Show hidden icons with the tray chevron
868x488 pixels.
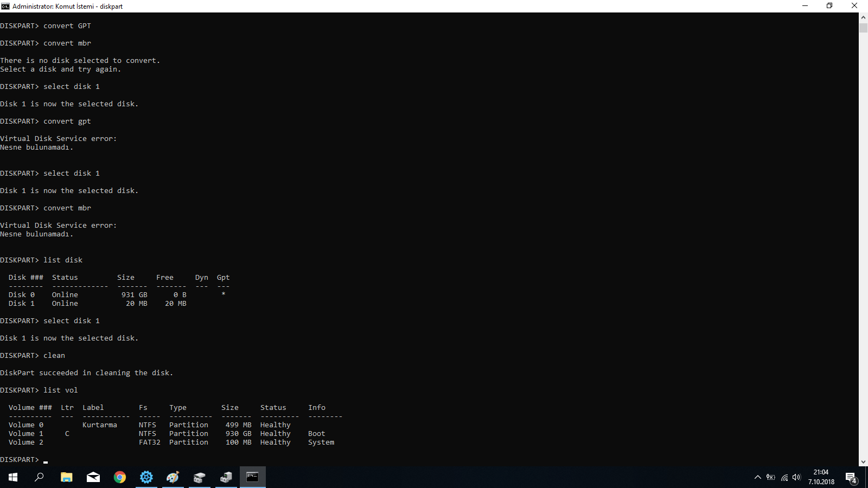(757, 478)
